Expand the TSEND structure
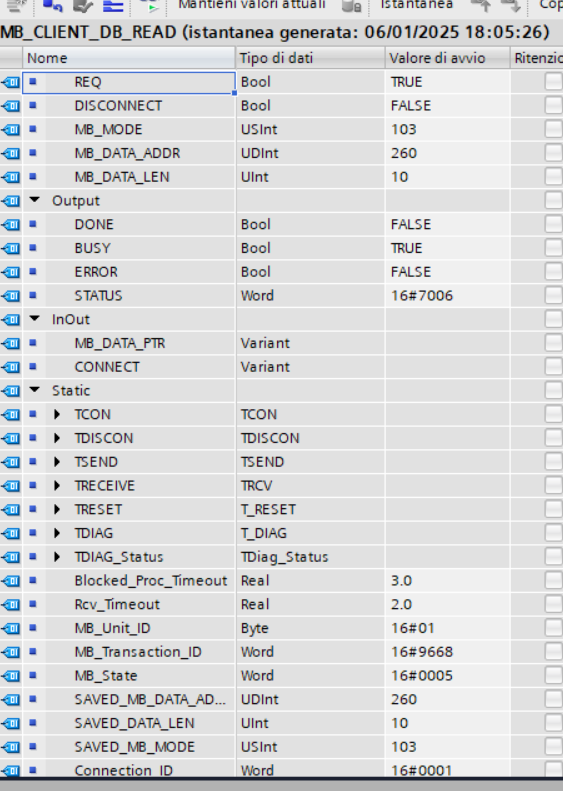The image size is (563, 791). click(57, 462)
